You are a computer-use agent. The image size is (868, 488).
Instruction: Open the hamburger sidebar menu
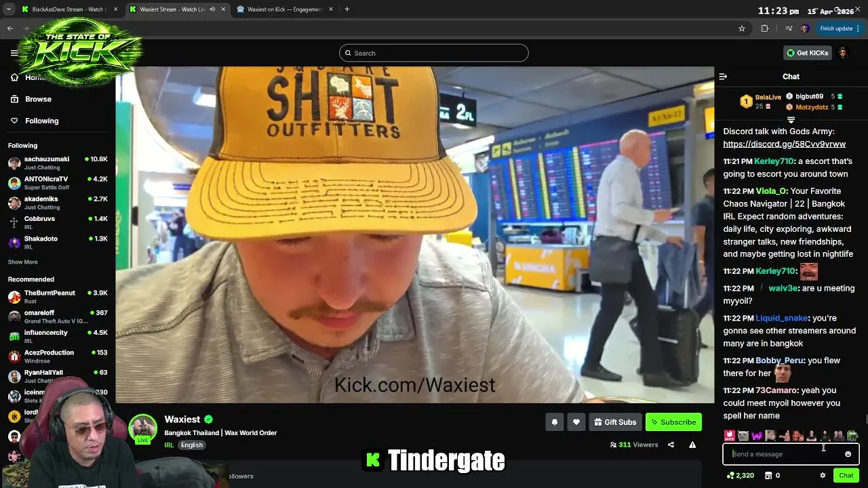pyautogui.click(x=14, y=53)
